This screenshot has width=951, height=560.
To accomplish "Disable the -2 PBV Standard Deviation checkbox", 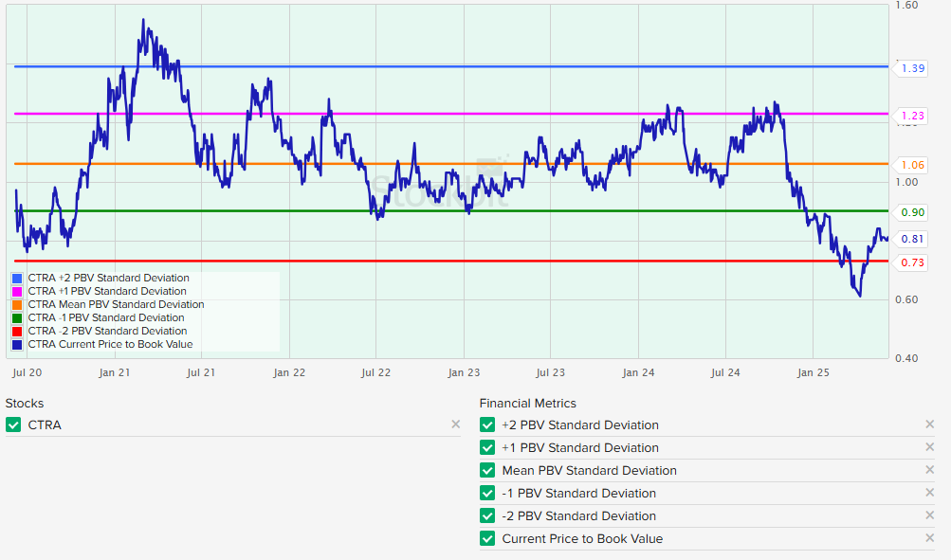I will [487, 516].
